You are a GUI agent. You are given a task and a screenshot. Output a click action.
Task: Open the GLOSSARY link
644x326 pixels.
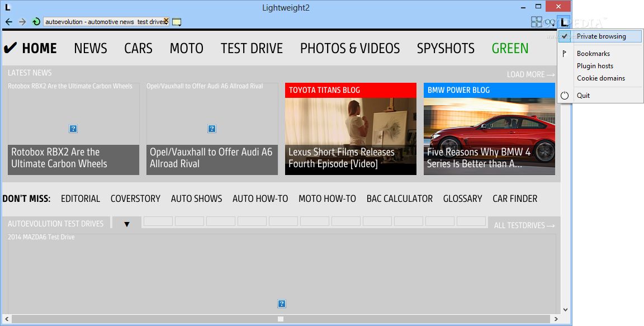tap(462, 199)
